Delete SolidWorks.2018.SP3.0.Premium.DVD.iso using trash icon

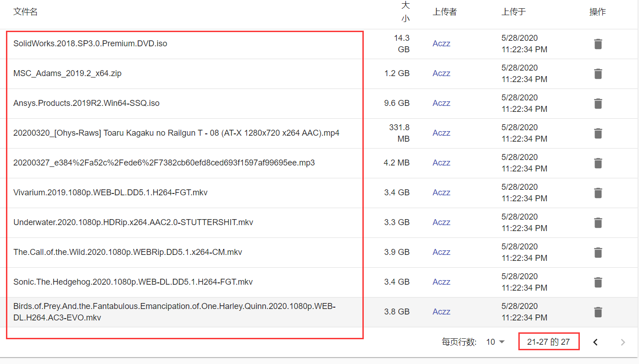(x=598, y=44)
